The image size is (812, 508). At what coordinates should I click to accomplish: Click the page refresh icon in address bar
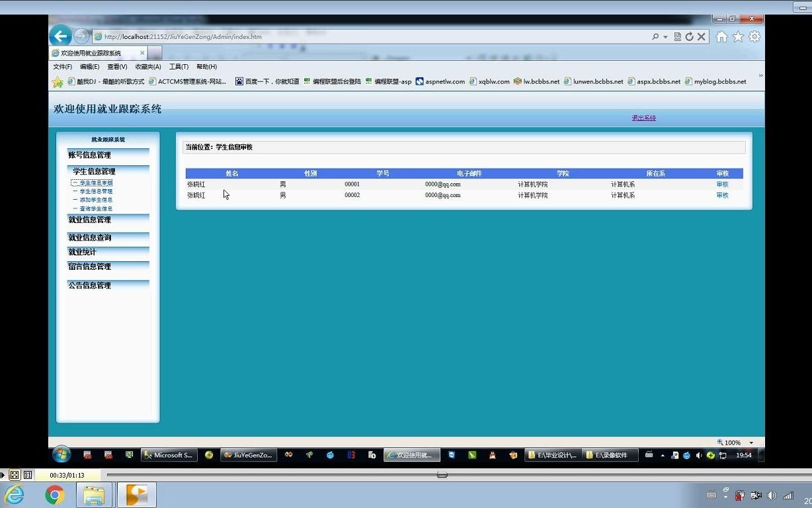(x=690, y=37)
